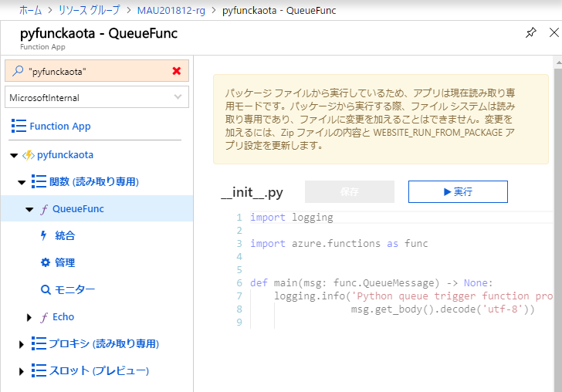This screenshot has height=392, width=562.
Task: Click code line 1 'import logging'
Action: (291, 217)
